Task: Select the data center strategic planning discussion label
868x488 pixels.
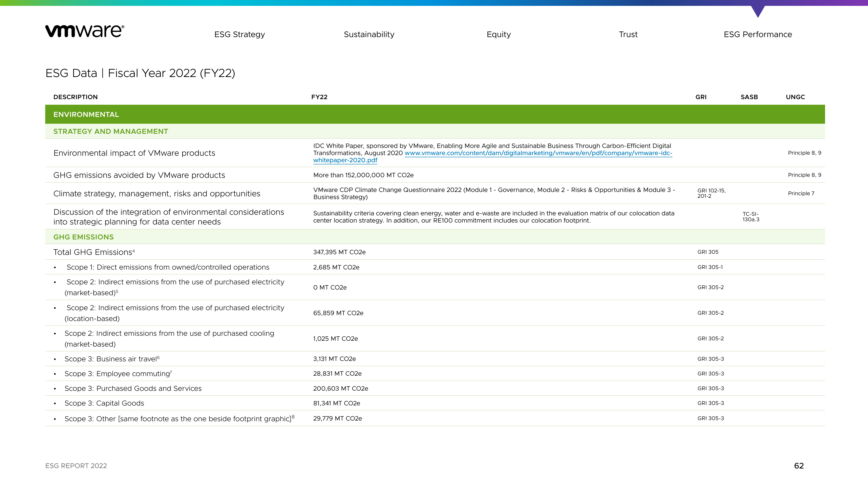Action: (168, 217)
